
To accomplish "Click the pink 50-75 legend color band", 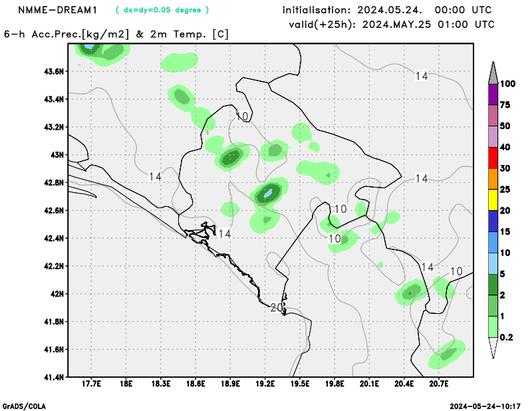I will (x=493, y=116).
